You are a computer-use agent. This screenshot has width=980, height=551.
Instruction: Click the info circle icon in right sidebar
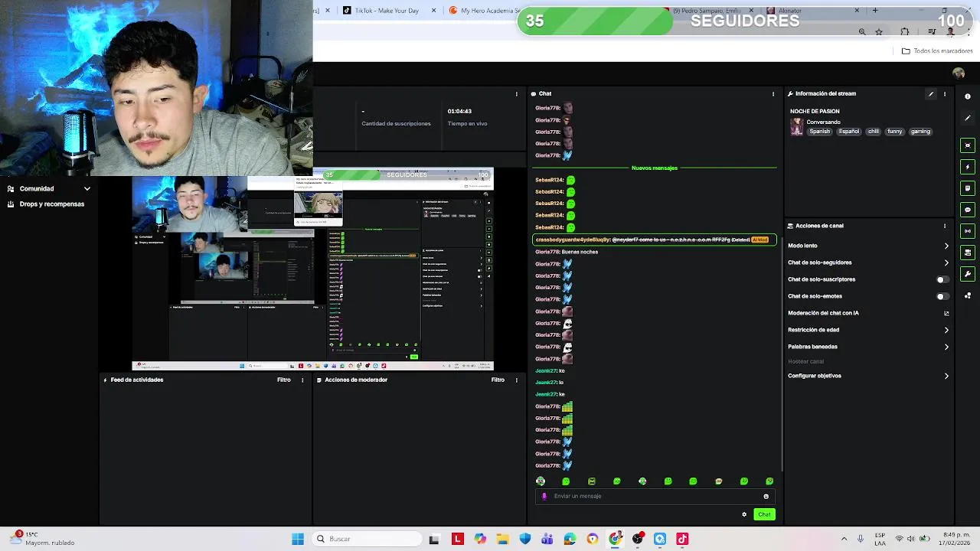pyautogui.click(x=968, y=96)
